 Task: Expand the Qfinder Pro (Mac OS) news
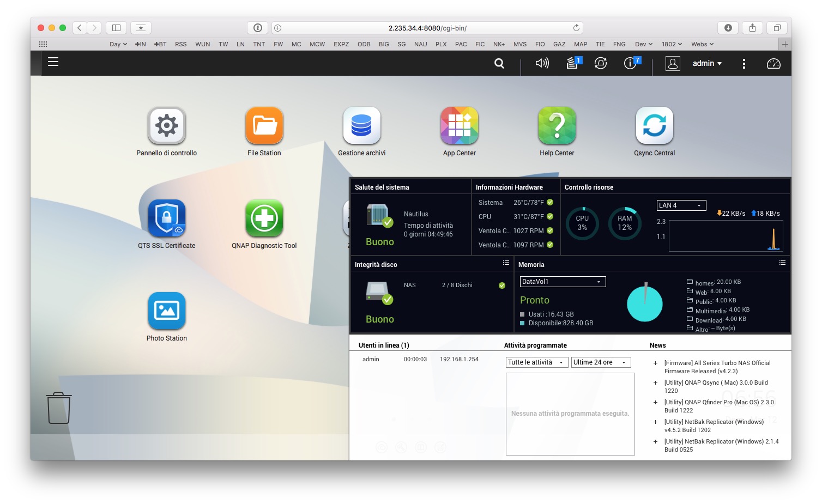click(x=655, y=402)
